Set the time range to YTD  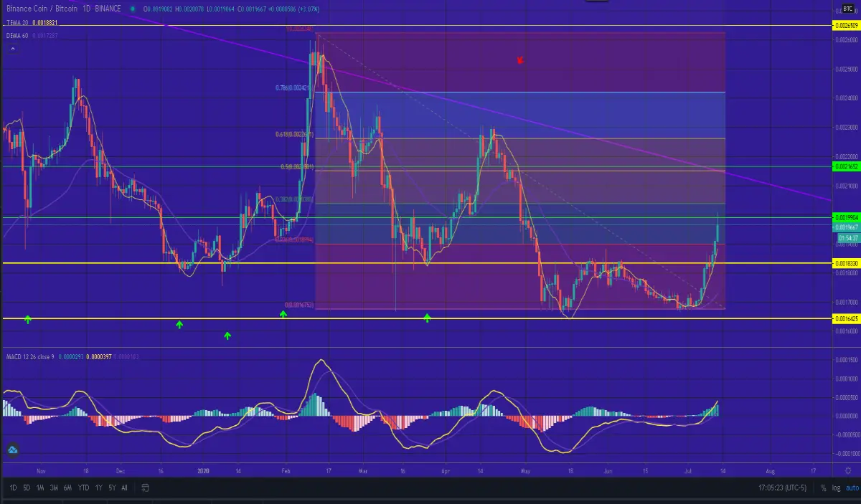[x=83, y=488]
